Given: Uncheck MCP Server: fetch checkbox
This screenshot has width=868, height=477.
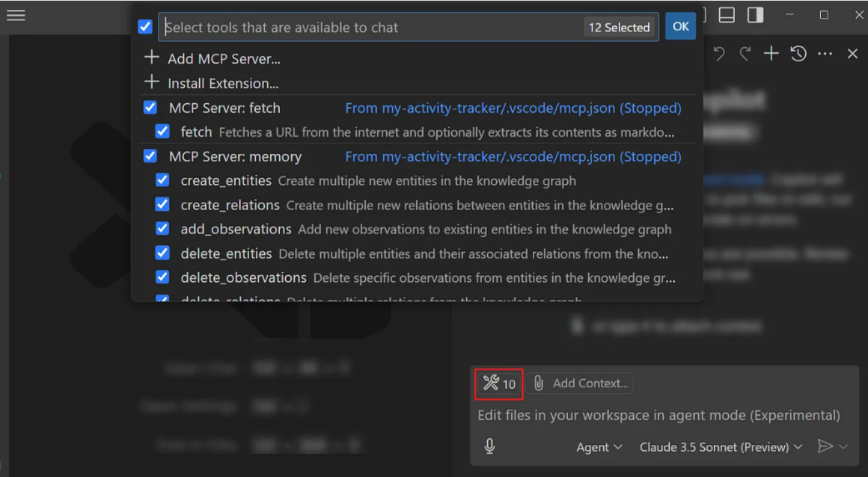Looking at the screenshot, I should [150, 108].
